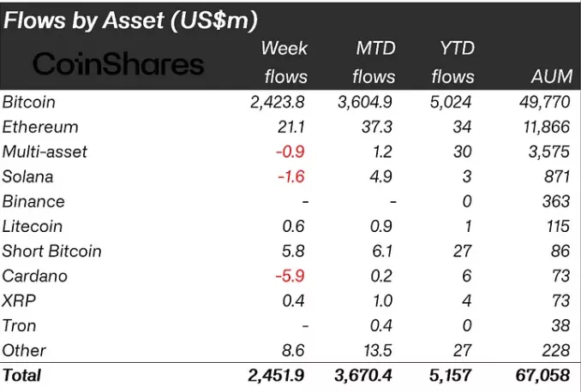Image resolution: width=581 pixels, height=392 pixels.
Task: Select the YTD flows column header
Action: click(452, 62)
